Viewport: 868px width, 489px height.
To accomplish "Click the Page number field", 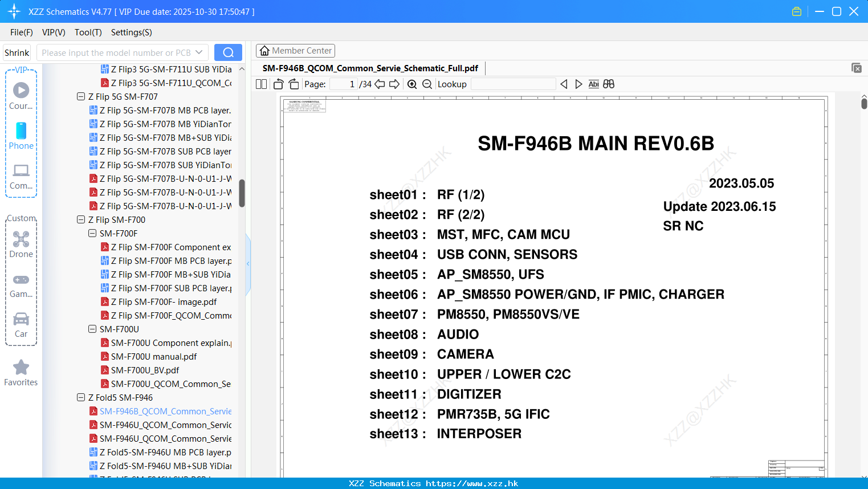I will pyautogui.click(x=343, y=84).
